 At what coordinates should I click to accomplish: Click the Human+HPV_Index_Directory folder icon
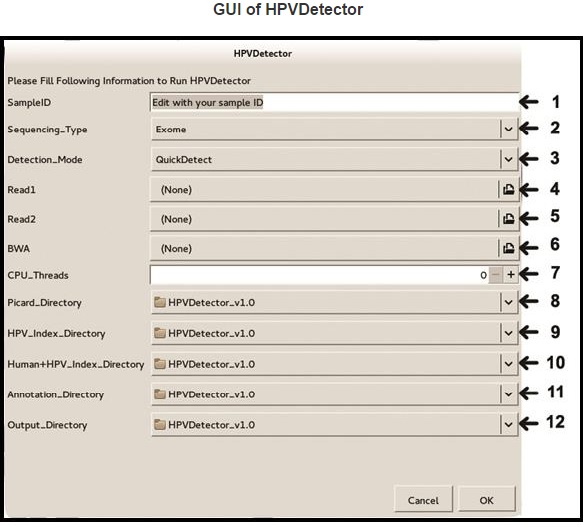(160, 364)
